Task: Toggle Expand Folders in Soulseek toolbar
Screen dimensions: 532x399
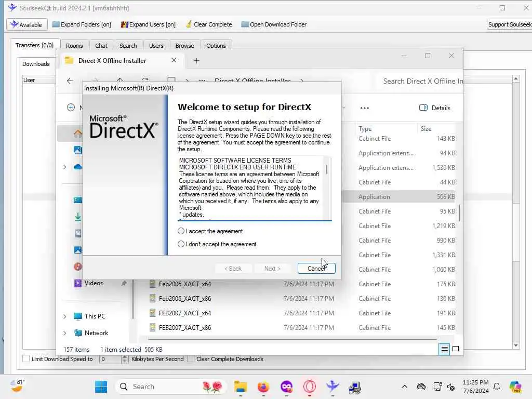Action: click(x=82, y=24)
